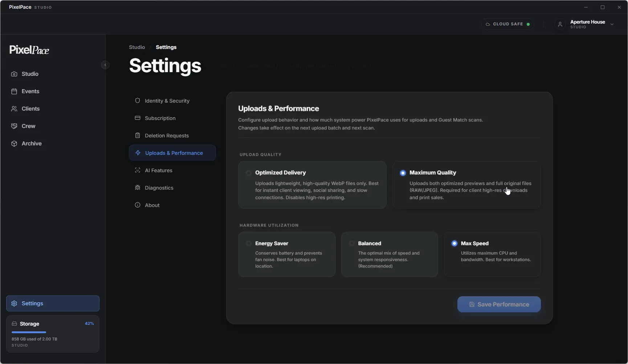This screenshot has height=364, width=628.
Task: Click the user avatar icon
Action: pos(560,24)
